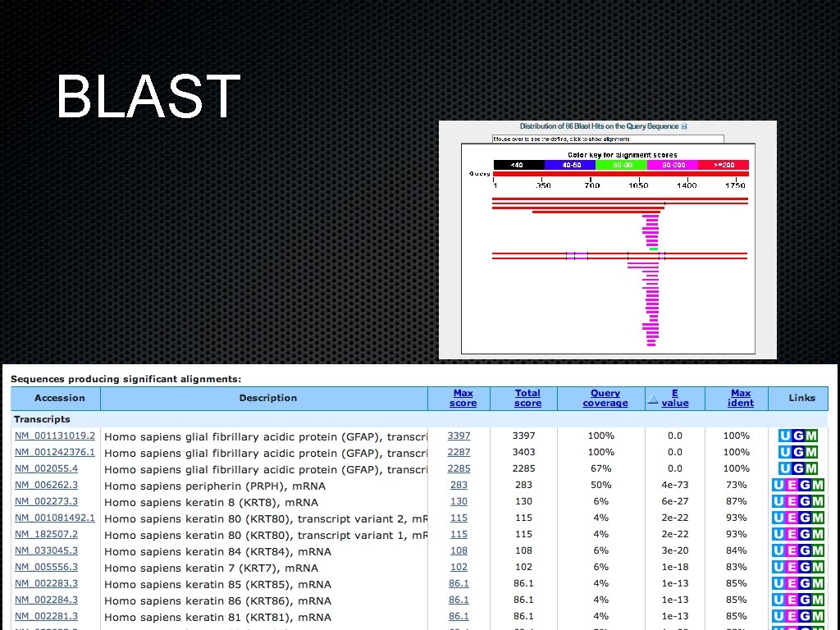Click the 'U' icon in keratin 85 (KRT85) row
The image size is (840, 630).
[778, 584]
